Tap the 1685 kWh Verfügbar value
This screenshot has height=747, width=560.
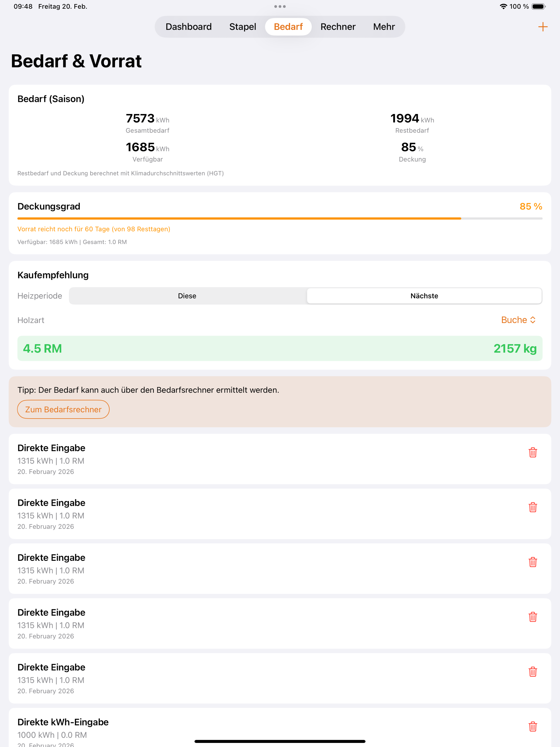[148, 147]
